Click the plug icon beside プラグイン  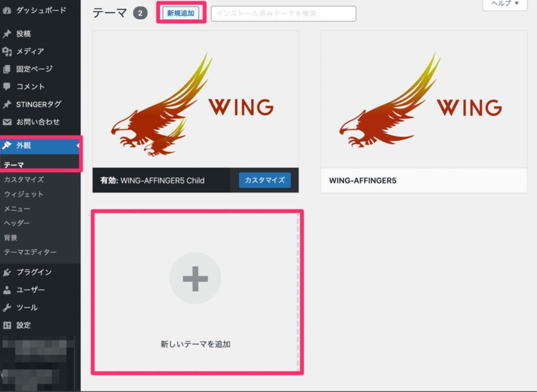pos(7,273)
